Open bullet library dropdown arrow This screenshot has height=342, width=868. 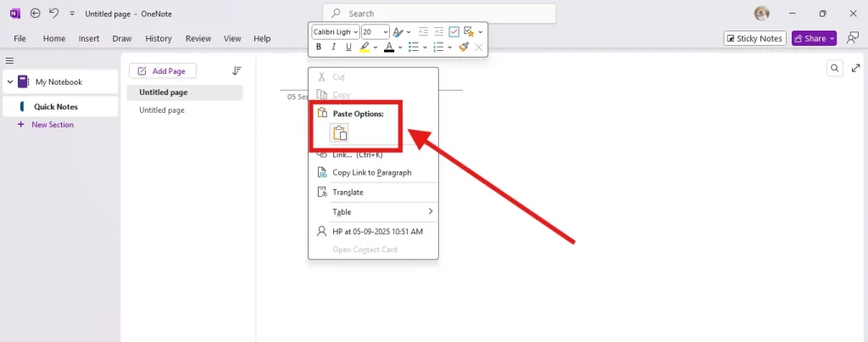425,48
